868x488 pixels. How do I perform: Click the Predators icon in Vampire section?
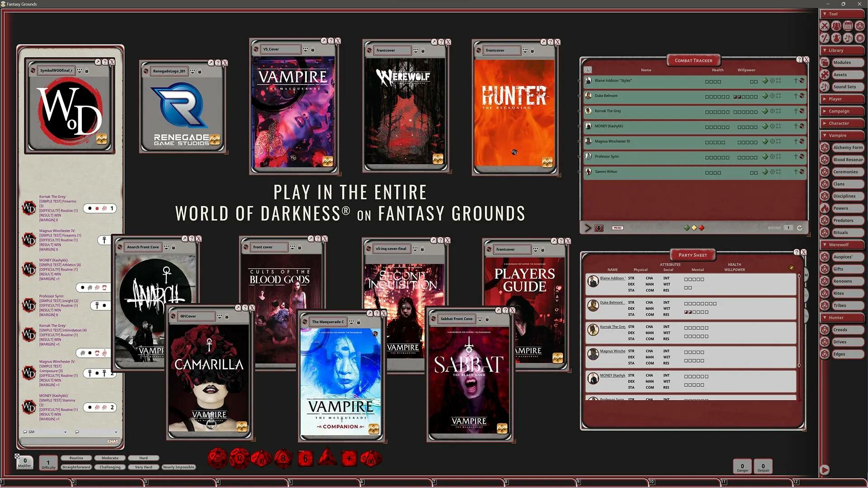pyautogui.click(x=825, y=220)
